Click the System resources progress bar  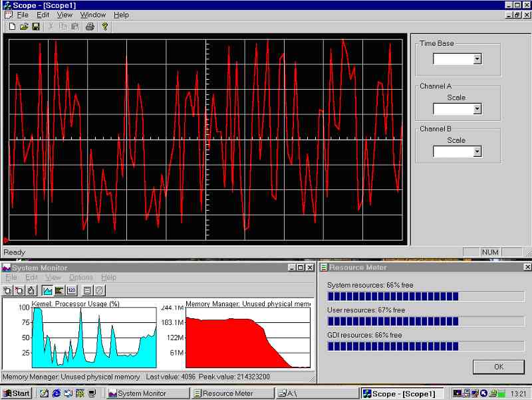[426, 296]
